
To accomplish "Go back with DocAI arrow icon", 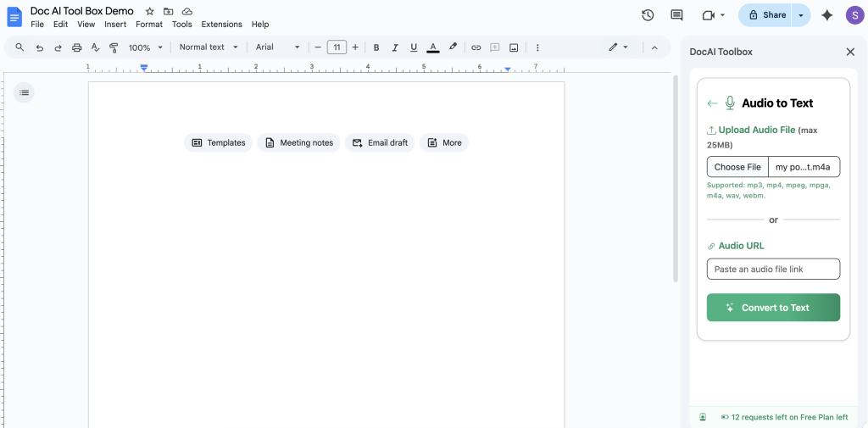I will [x=712, y=103].
